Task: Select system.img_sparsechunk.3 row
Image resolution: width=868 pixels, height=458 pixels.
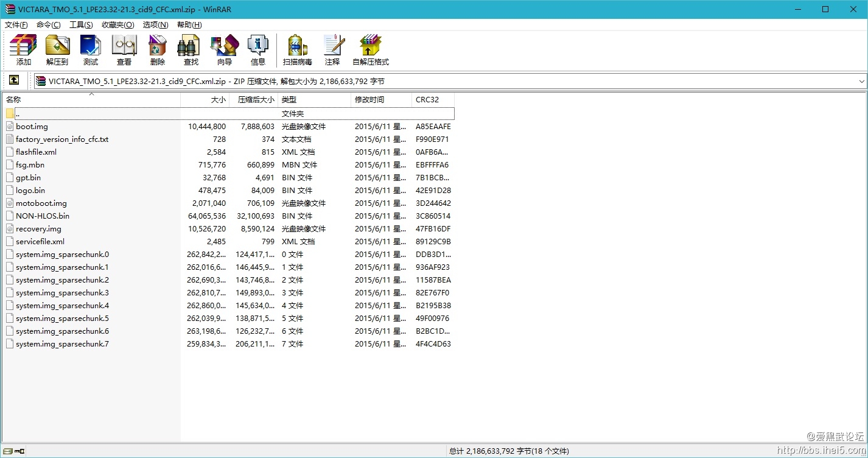Action: pyautogui.click(x=229, y=293)
